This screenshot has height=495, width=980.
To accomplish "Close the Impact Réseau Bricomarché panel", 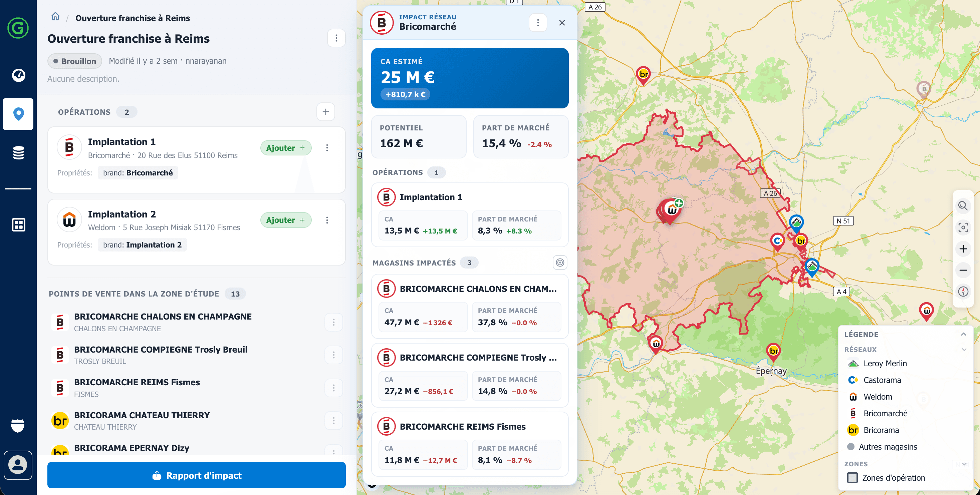I will pyautogui.click(x=562, y=23).
